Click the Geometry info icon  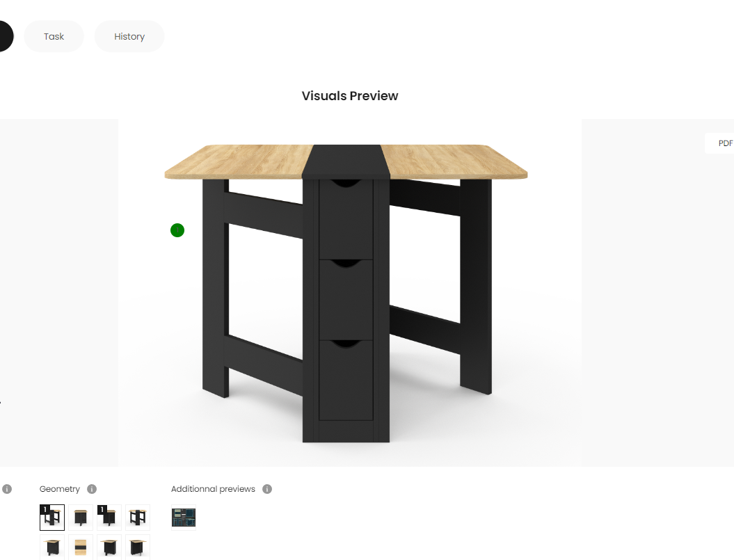[92, 489]
